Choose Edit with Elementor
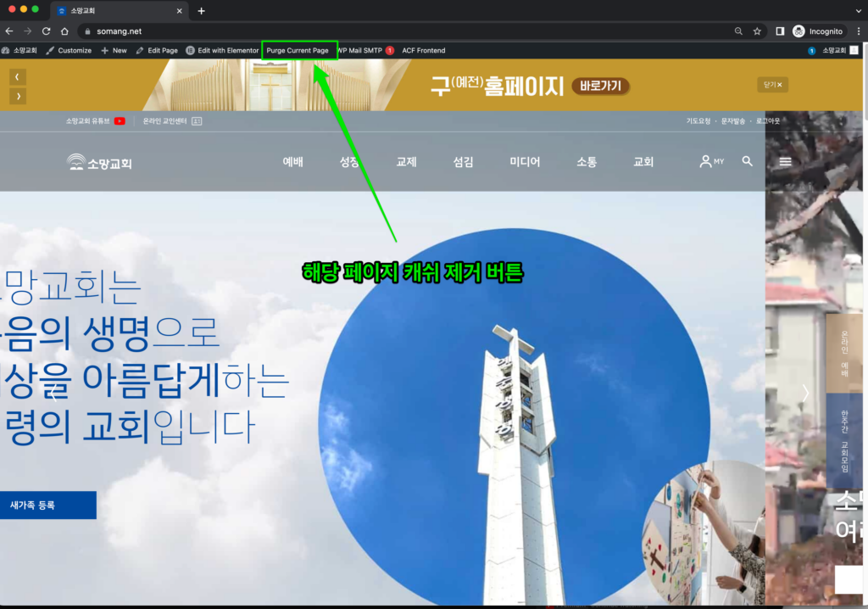The height and width of the screenshot is (609, 868). pos(222,50)
